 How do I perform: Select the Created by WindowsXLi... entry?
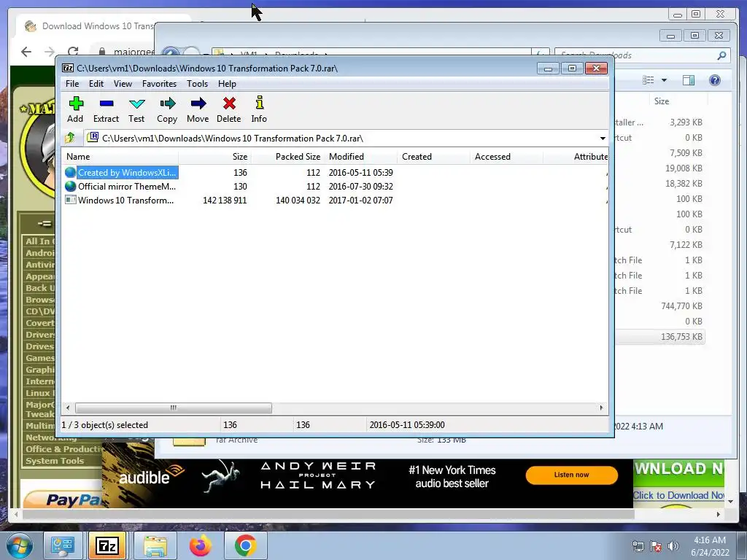(127, 172)
